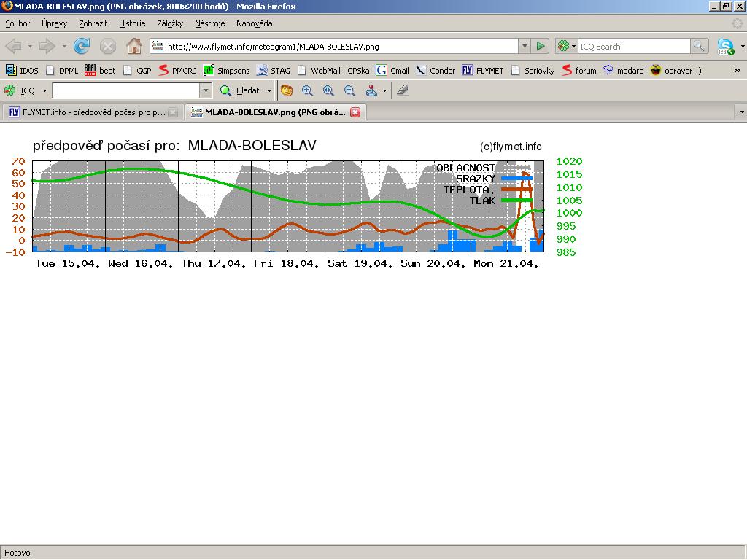Click the Hledat search button
This screenshot has width=747, height=560.
[241, 90]
